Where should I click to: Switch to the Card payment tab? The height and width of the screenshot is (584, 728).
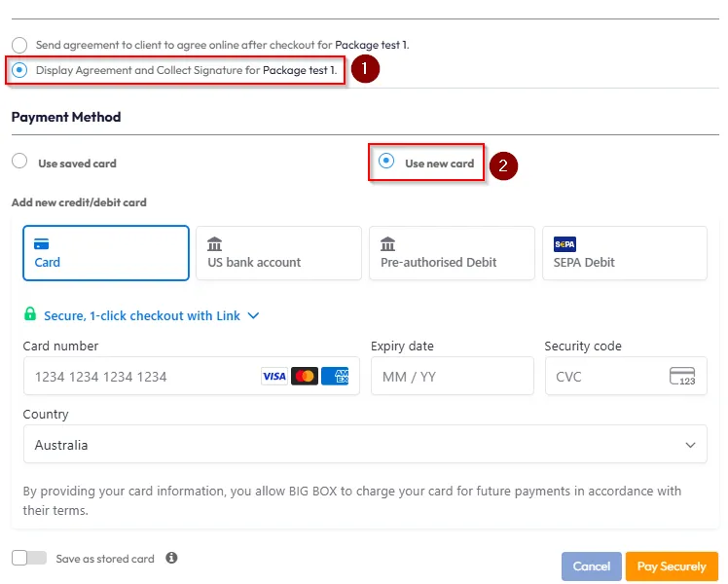click(x=106, y=253)
